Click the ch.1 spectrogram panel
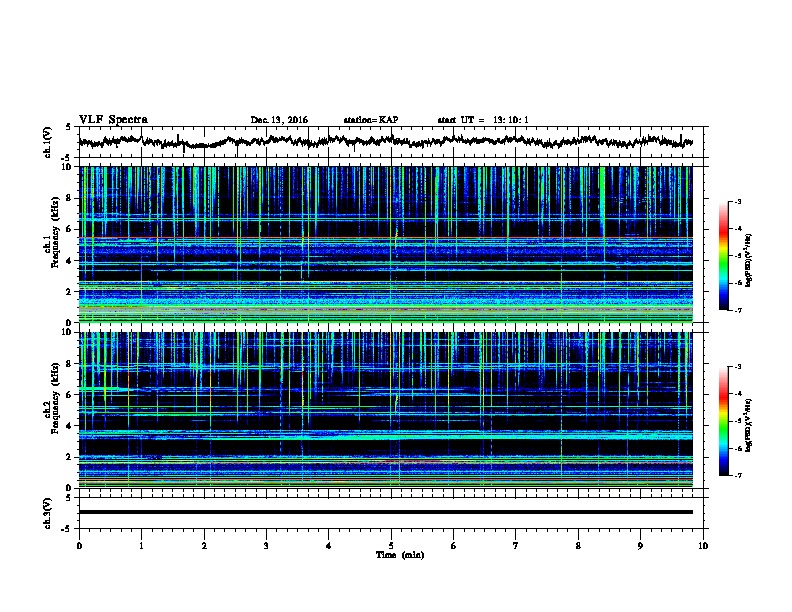The height and width of the screenshot is (612, 792). point(386,244)
